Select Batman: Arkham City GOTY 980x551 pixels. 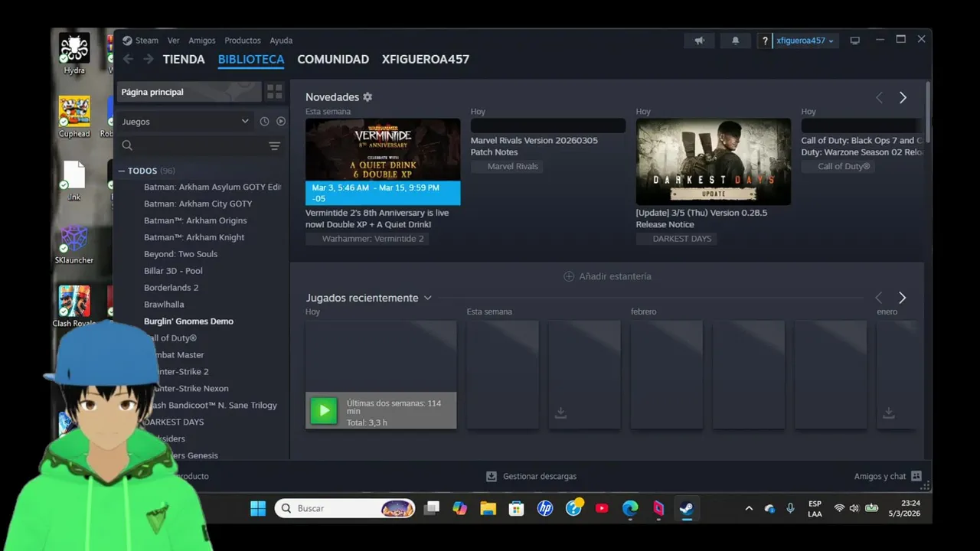click(x=198, y=204)
